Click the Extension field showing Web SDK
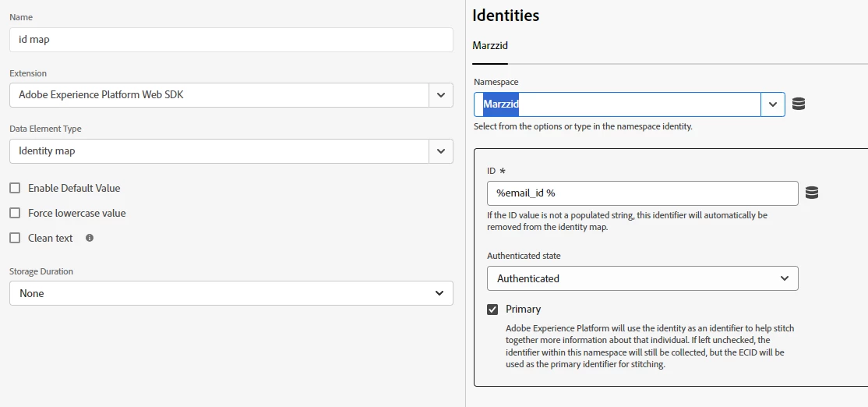Screen dimensions: 868x407 tap(219, 95)
